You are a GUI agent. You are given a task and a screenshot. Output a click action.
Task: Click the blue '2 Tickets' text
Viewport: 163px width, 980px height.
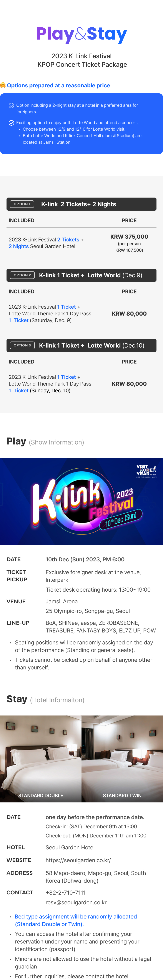(68, 240)
